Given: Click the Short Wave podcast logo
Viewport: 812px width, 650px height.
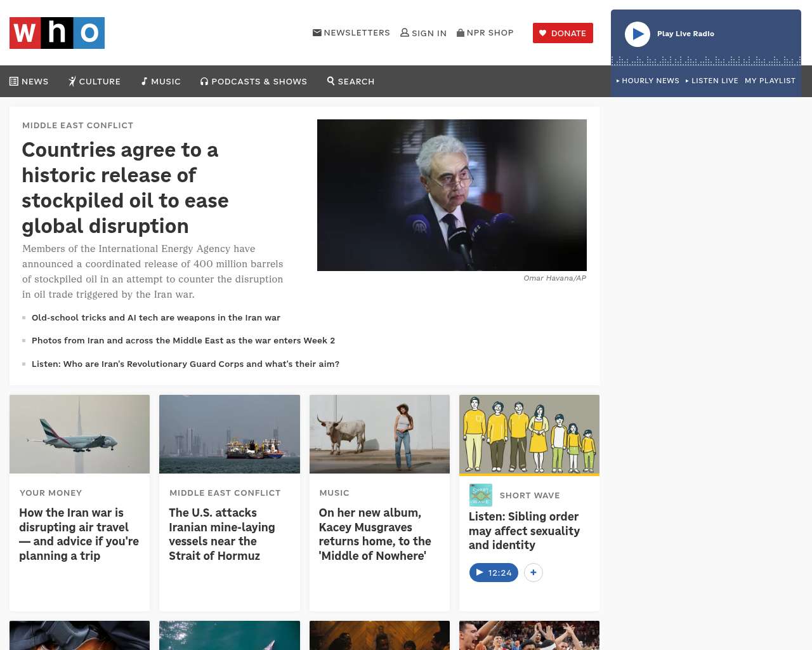Looking at the screenshot, I should click(x=480, y=495).
